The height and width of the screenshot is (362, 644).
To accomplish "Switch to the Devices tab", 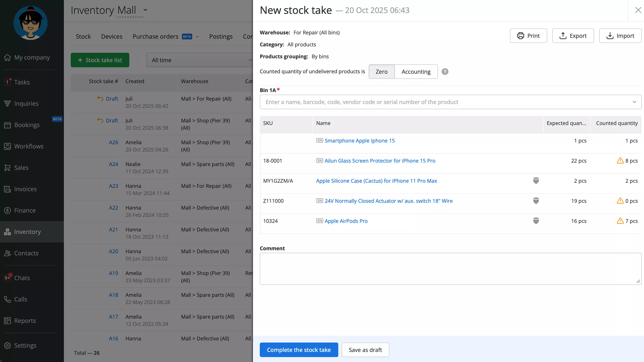I will click(111, 36).
